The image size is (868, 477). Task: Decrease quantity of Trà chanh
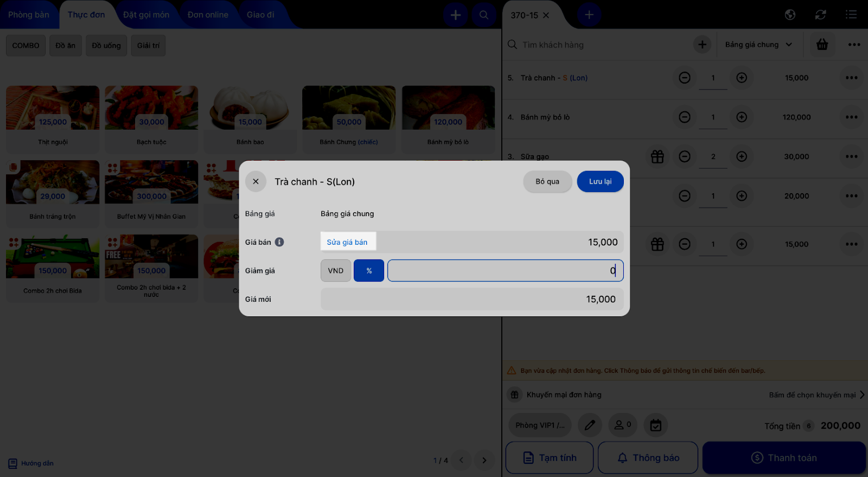[x=685, y=78]
